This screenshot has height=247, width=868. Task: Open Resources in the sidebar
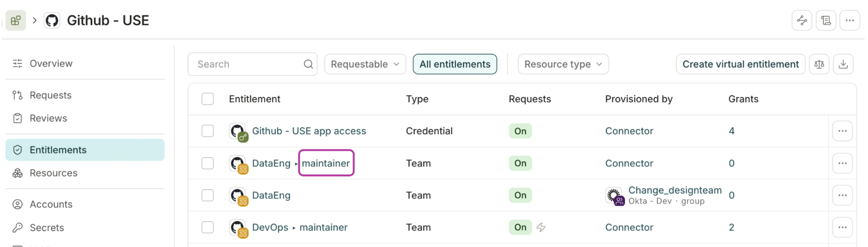point(85,173)
